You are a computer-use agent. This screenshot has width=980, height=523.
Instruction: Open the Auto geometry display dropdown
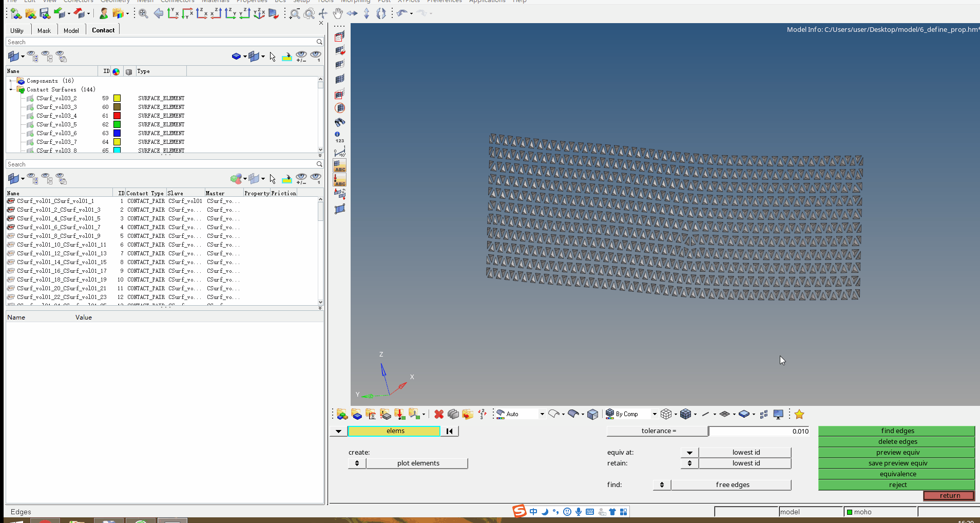542,414
